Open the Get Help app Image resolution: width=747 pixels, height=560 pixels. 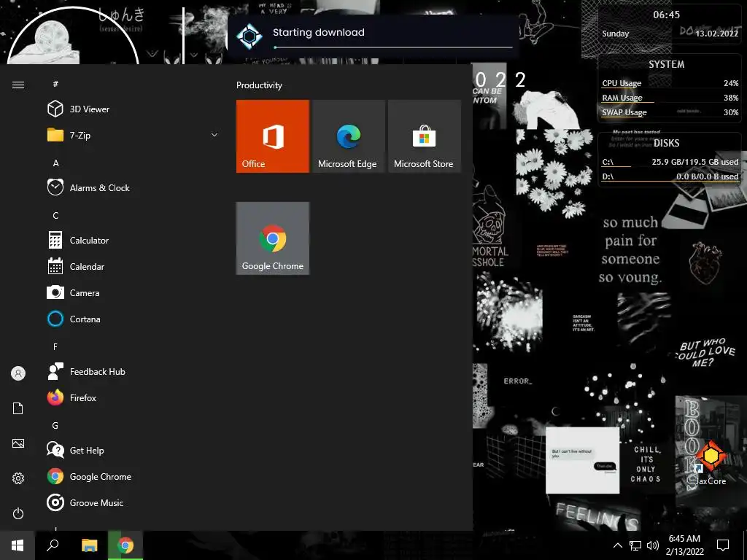[x=133, y=450]
